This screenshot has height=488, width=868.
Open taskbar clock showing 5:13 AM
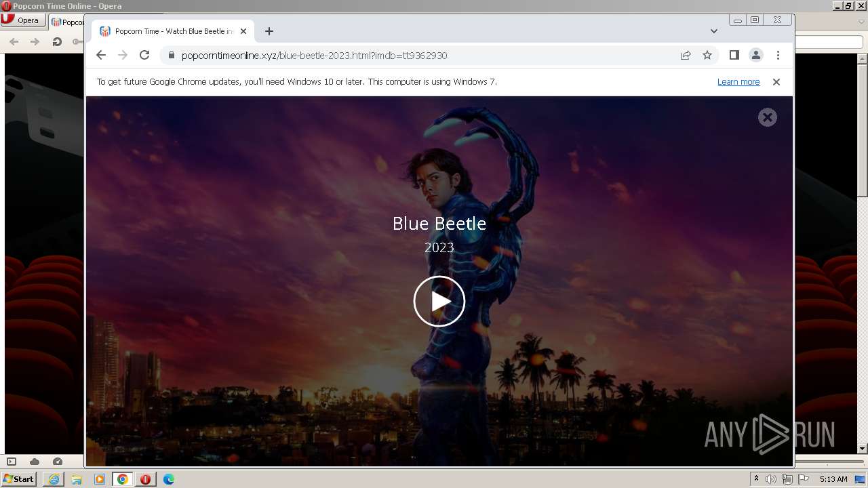833,479
